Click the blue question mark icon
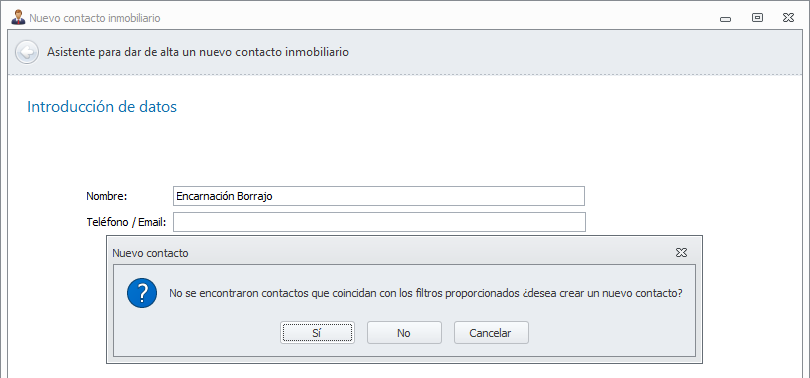810x378 pixels. (142, 293)
